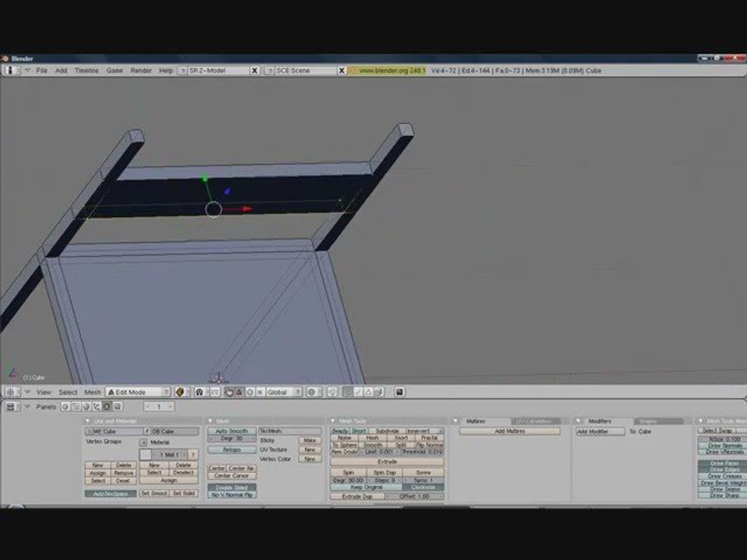Screen dimensions: 747x560
Task: Open the Edit Mode dropdown
Action: click(138, 392)
